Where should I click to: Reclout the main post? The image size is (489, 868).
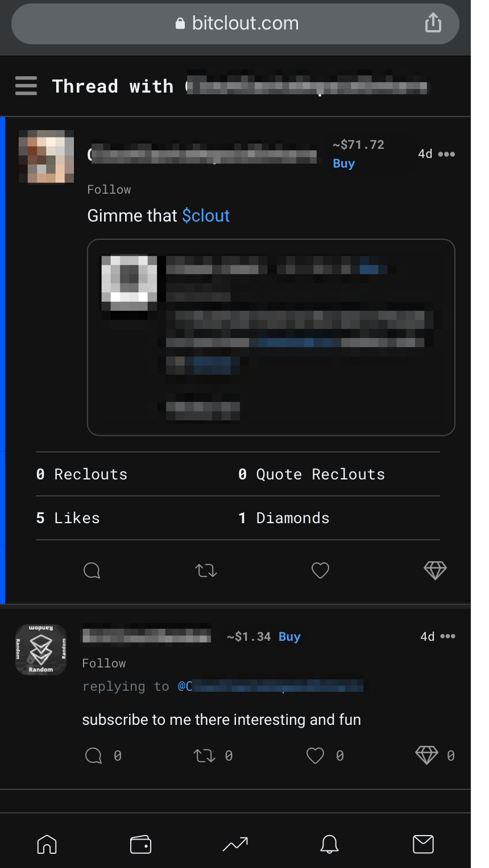206,570
